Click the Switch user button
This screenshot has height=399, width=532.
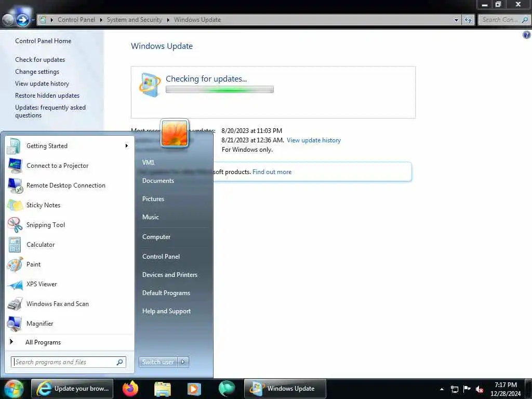tap(158, 362)
